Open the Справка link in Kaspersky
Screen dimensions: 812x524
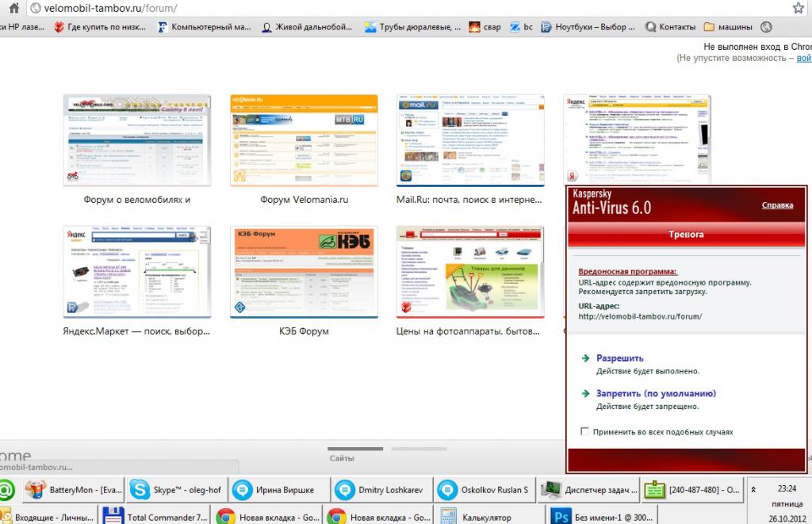[777, 205]
